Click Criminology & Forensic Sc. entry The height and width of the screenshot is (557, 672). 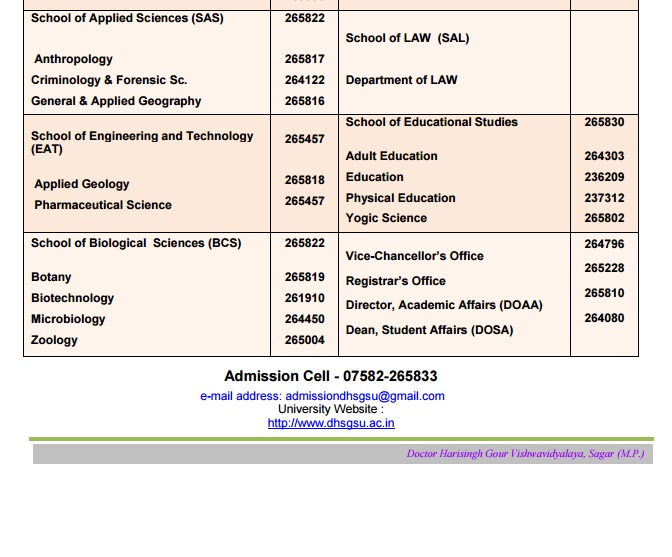coord(109,80)
